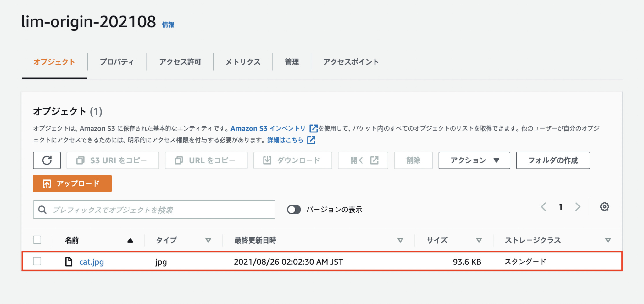Viewport: 644px width, 304px height.
Task: Select all objects via header checkbox
Action: click(x=37, y=240)
